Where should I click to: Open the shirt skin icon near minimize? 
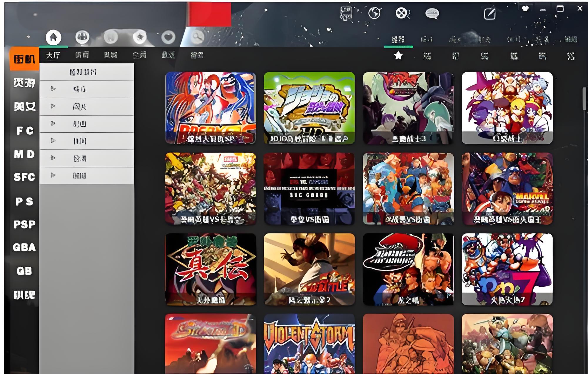(525, 9)
